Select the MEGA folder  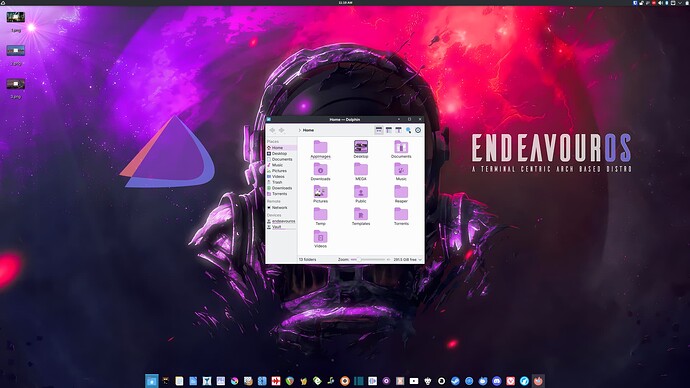click(x=361, y=172)
